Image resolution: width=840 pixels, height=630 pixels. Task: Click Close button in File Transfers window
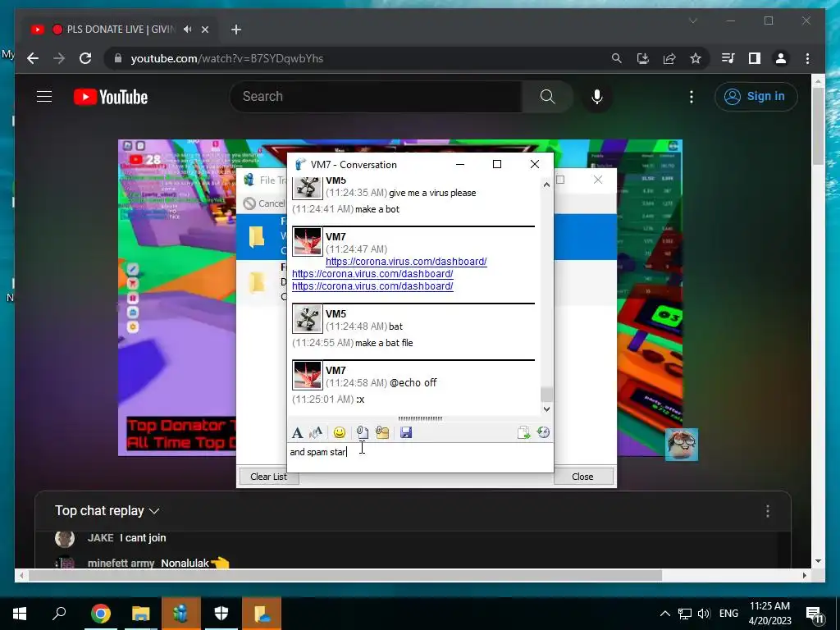(x=583, y=477)
